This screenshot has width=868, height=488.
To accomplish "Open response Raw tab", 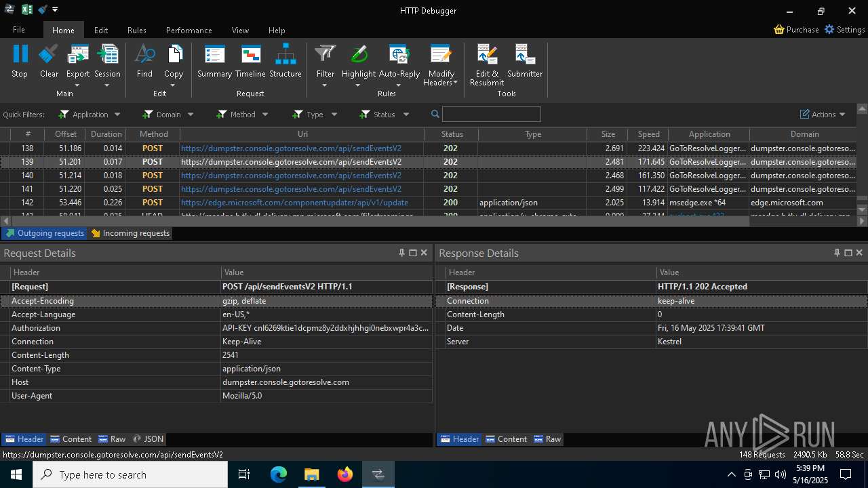I will click(547, 439).
